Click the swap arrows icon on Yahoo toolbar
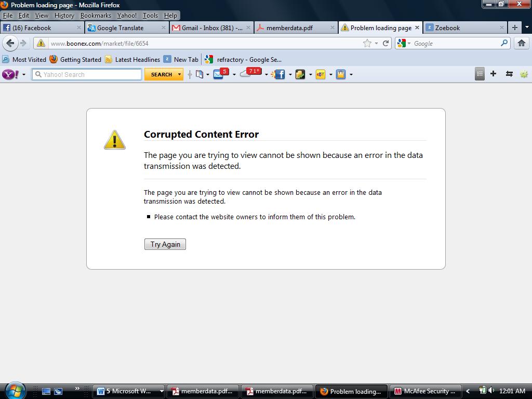Image resolution: width=532 pixels, height=399 pixels. [x=509, y=74]
